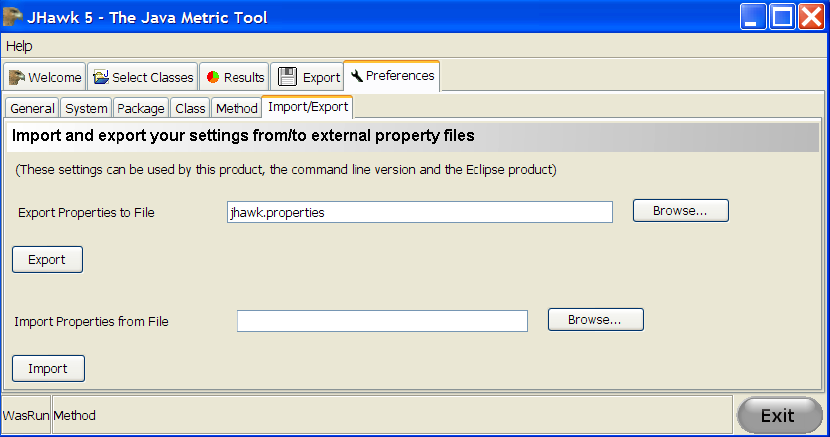Image resolution: width=830 pixels, height=437 pixels.
Task: Open the Package preferences sub-tab
Action: point(140,108)
